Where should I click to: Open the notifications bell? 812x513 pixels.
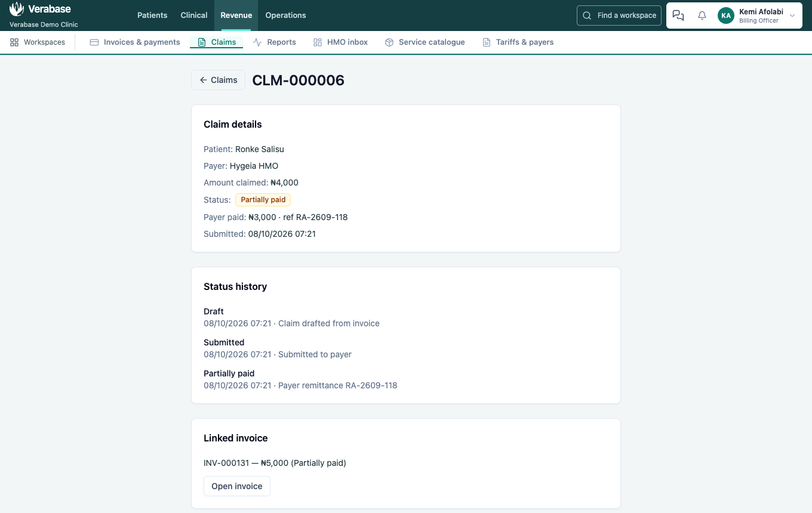[702, 16]
